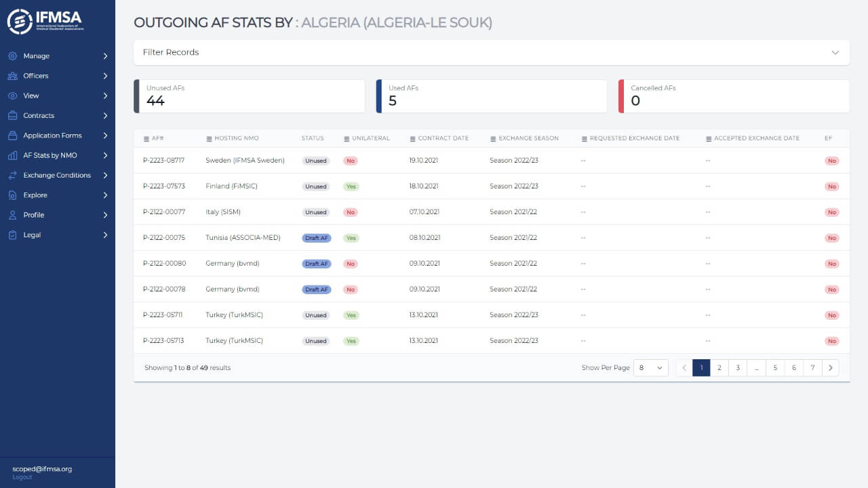Expand the View menu chevron
Image resolution: width=868 pixels, height=488 pixels.
pos(105,96)
